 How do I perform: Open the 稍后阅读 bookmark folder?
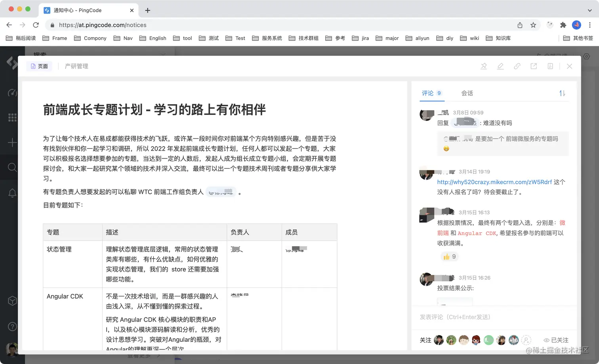click(x=21, y=38)
